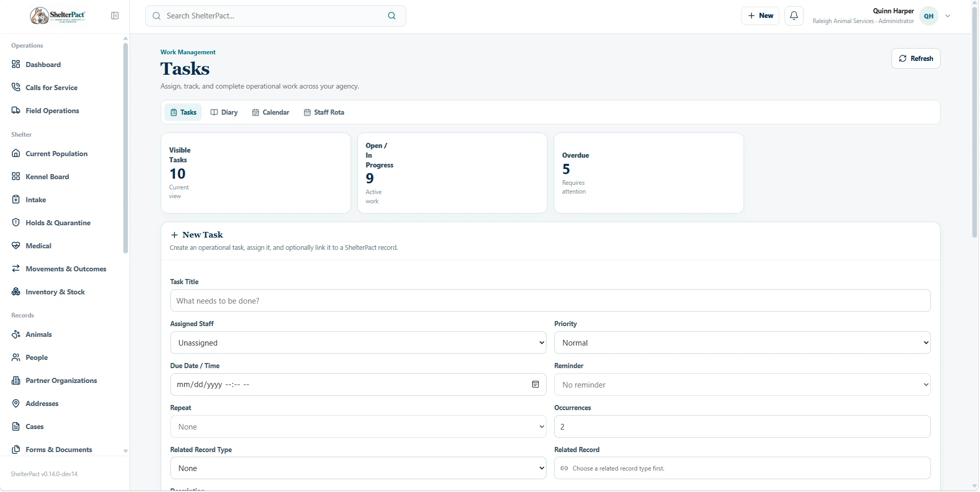980x492 pixels.
Task: Click the Kennel Board icon
Action: pos(16,177)
